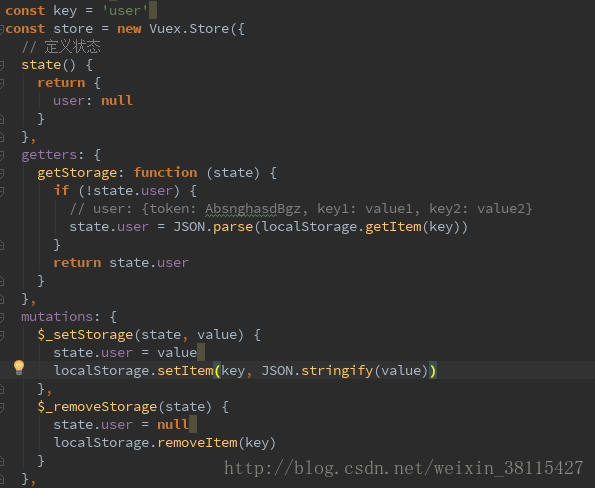Click 'null' in 'state.user = null'
Viewport: 595px width, 488px height.
tap(173, 424)
